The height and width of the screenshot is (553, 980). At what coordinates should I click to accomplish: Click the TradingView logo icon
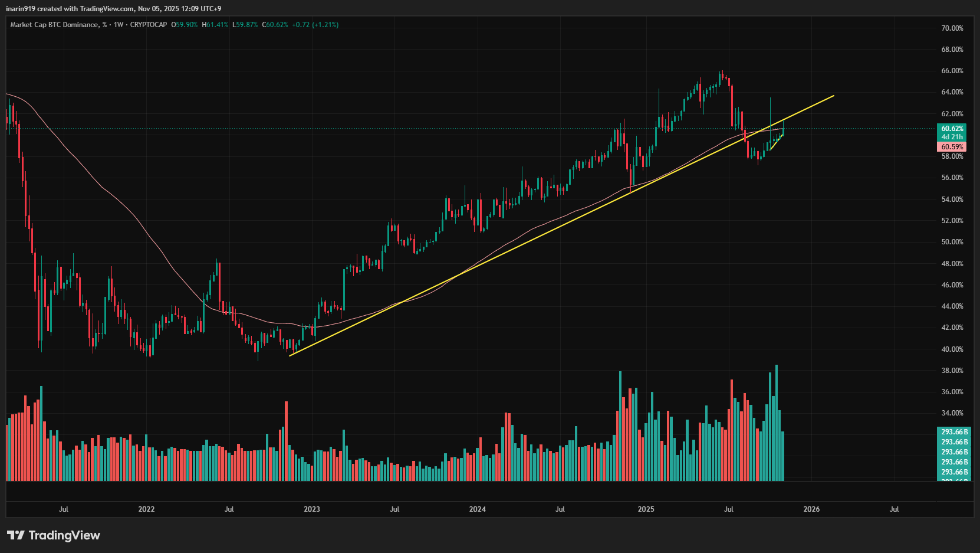[x=16, y=535]
